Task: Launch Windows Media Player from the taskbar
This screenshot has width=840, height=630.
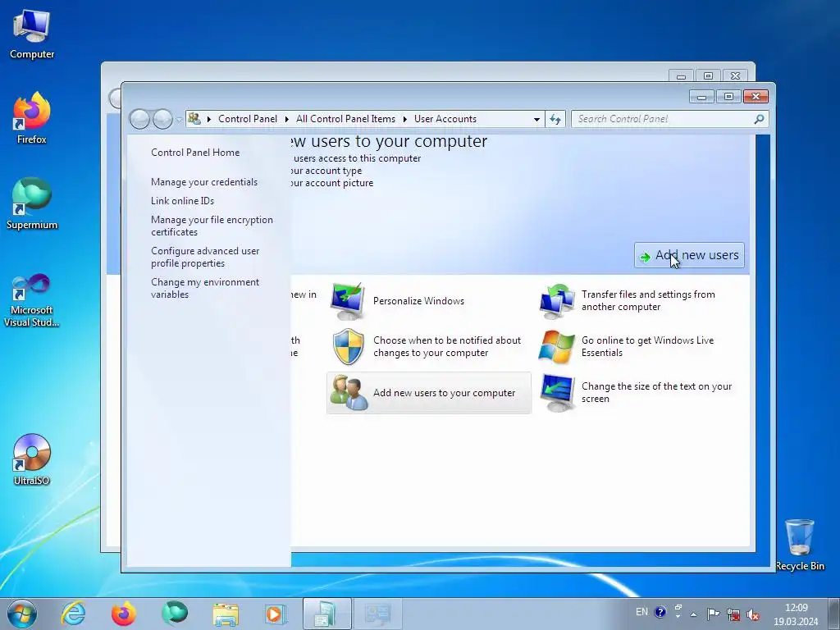Action: click(276, 614)
